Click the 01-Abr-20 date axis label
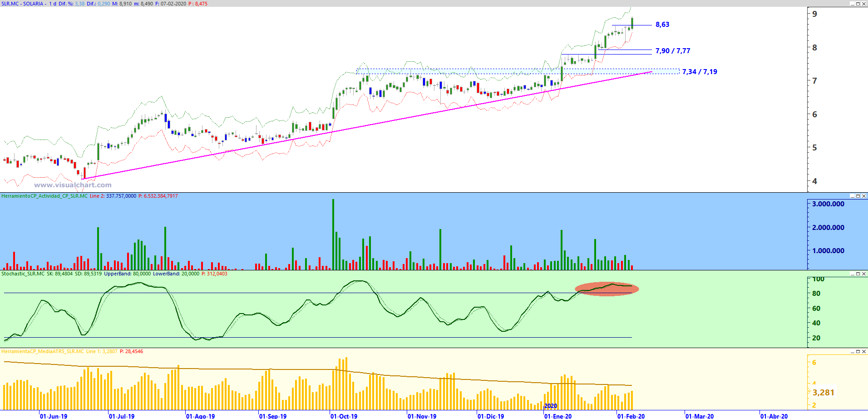The height and width of the screenshot is (419, 868). [774, 416]
